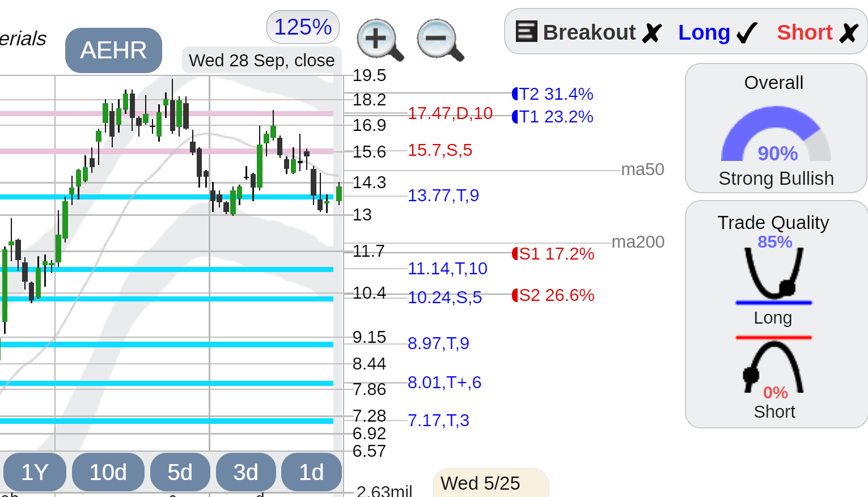868x497 pixels.
Task: Select the 5d timeframe button
Action: coord(180,472)
